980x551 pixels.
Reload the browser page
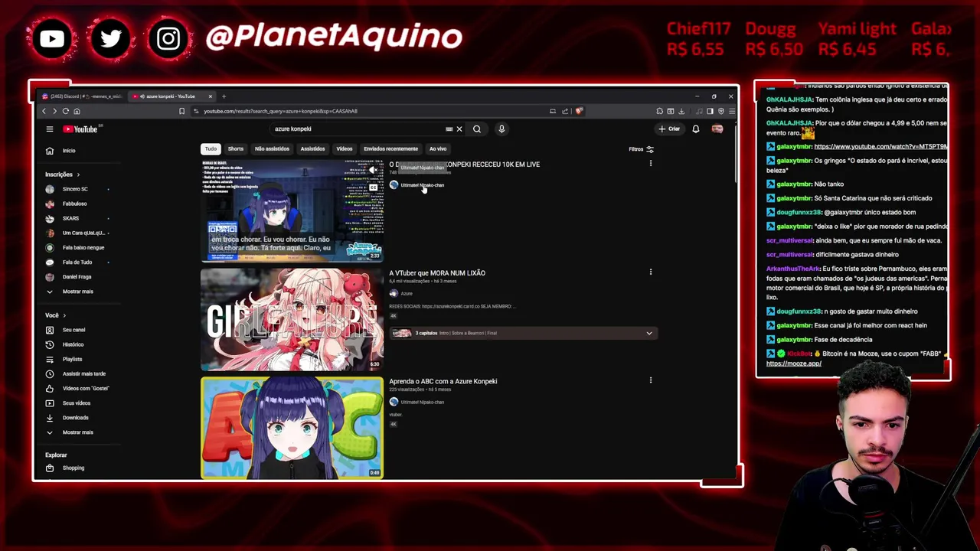[65, 111]
